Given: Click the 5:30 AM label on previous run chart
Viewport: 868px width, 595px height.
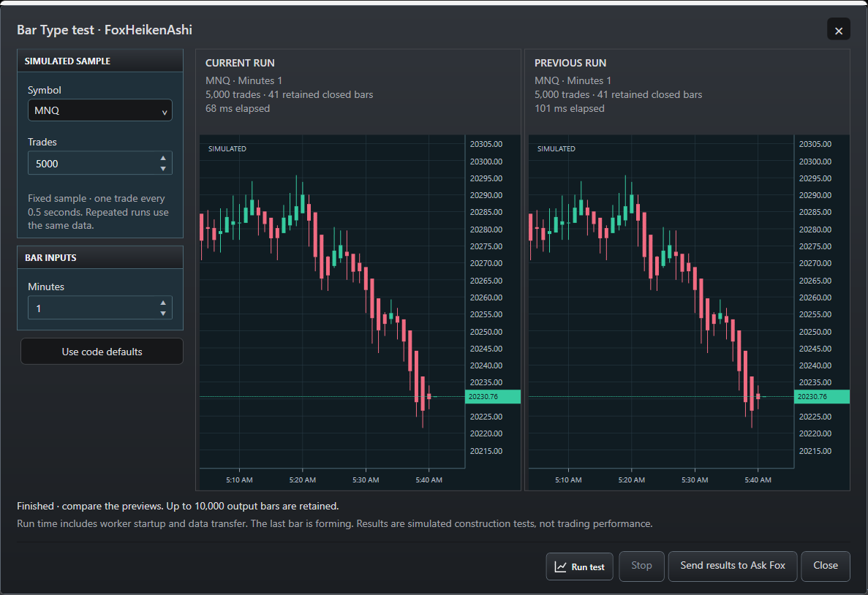Looking at the screenshot, I should pyautogui.click(x=695, y=480).
